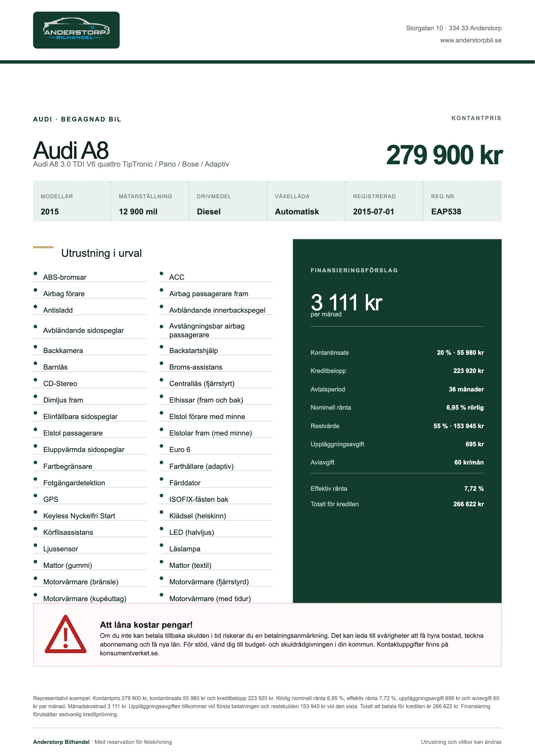Select the address Storgatan 10 · 334 33 Anderstorp
The height and width of the screenshot is (756, 535).
(453, 28)
